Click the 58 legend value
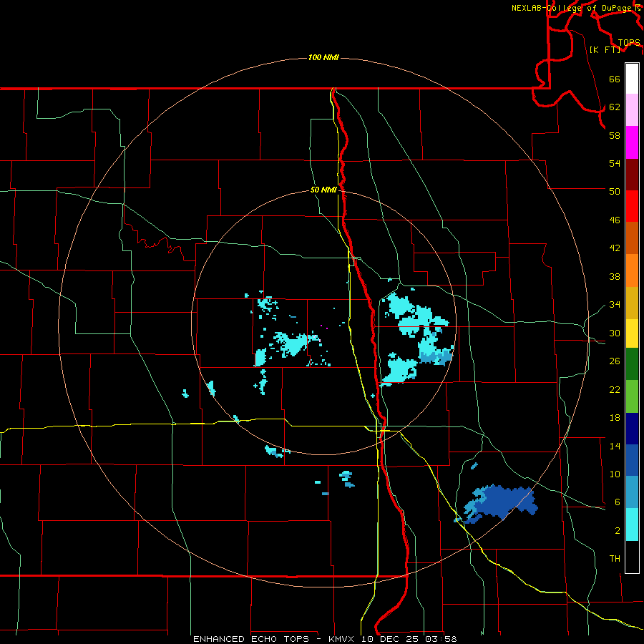The width and height of the screenshot is (644, 644). click(x=615, y=135)
